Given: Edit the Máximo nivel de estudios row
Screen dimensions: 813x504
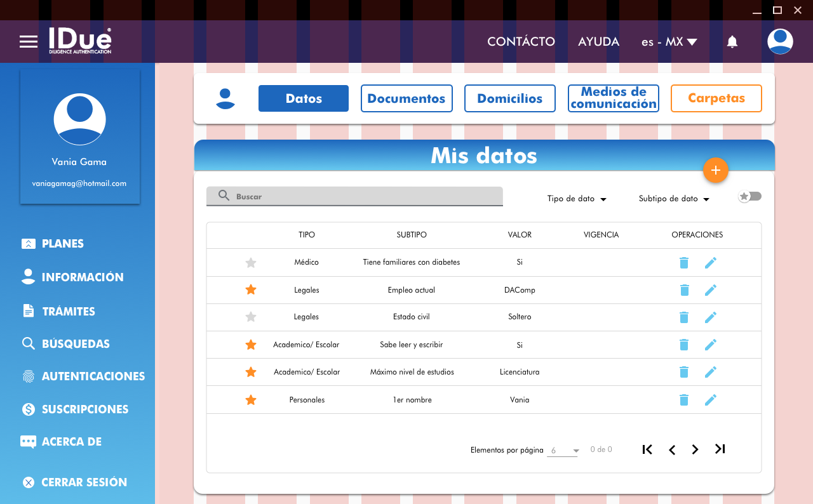Looking at the screenshot, I should point(711,372).
